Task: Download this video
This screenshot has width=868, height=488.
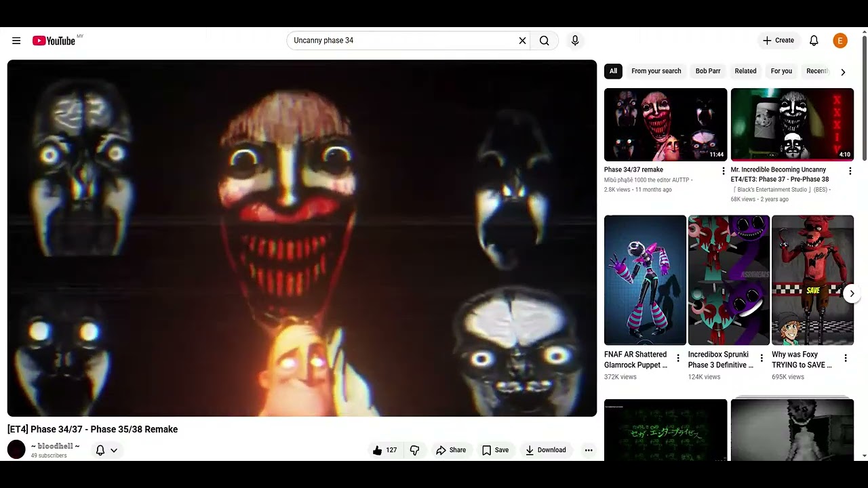Action: [546, 450]
